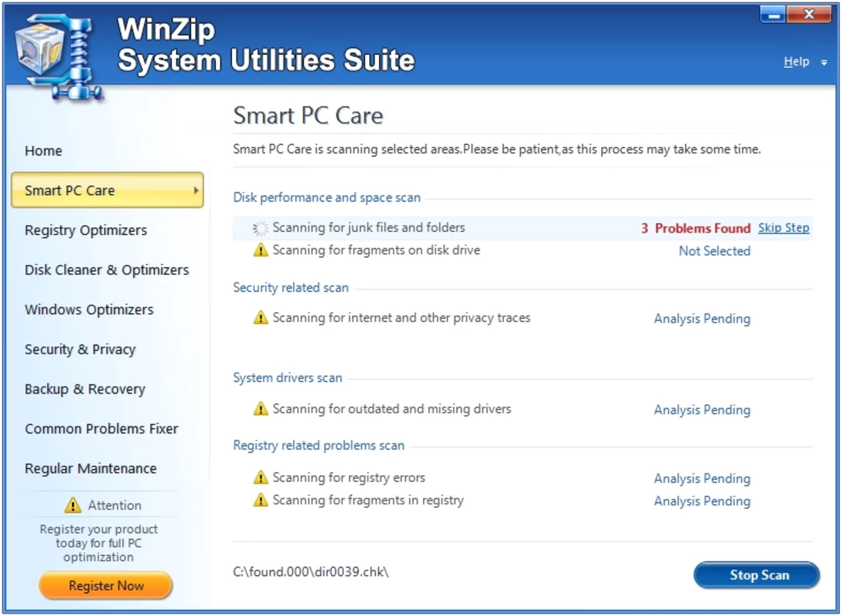The image size is (843, 616).
Task: Click 'Scanning for registry errors' text
Action: [x=349, y=478]
